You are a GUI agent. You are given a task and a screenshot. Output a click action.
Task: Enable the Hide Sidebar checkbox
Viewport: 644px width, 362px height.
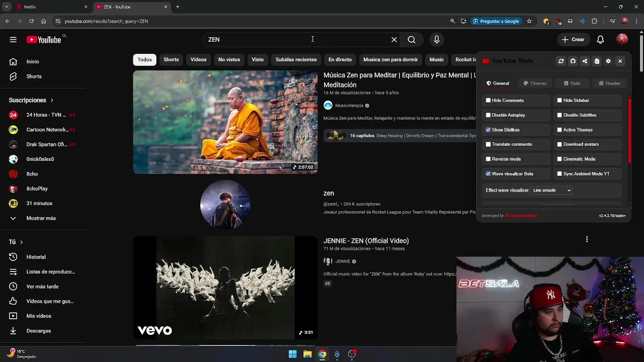coord(559,101)
